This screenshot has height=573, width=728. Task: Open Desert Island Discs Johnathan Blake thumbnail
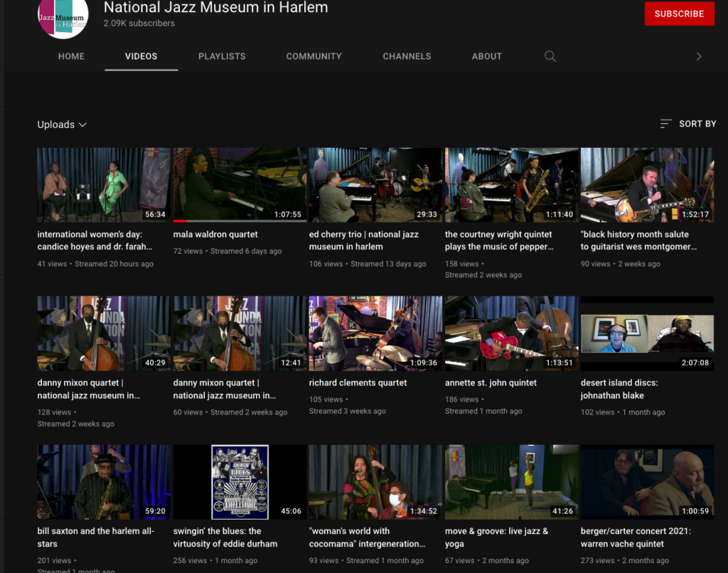tap(647, 333)
